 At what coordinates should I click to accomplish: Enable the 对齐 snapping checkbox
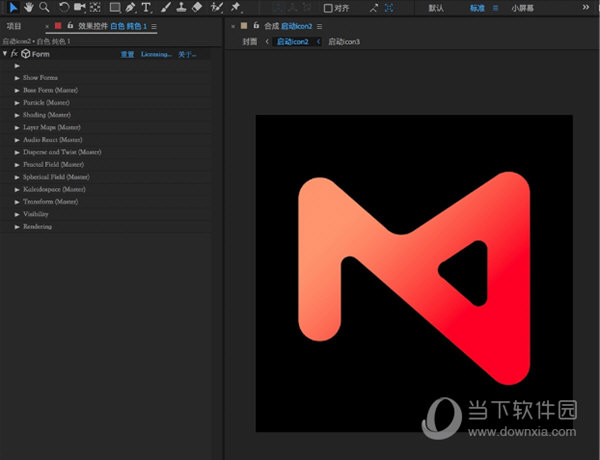[328, 8]
